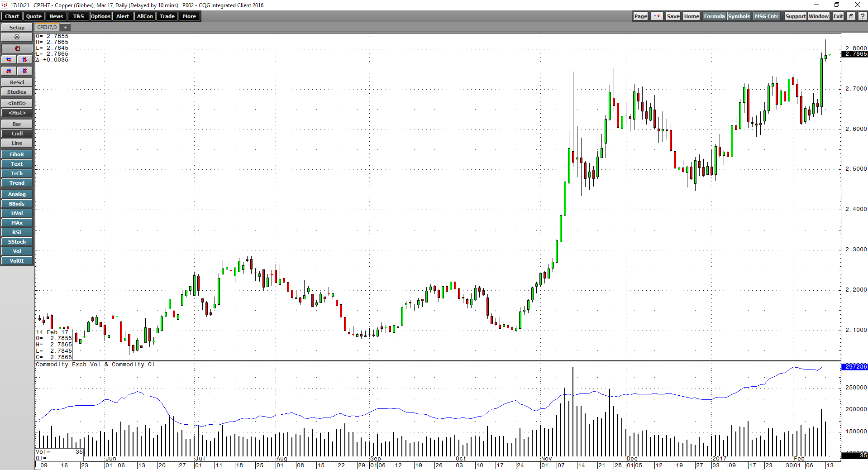Click the question mark help icon

click(863, 16)
